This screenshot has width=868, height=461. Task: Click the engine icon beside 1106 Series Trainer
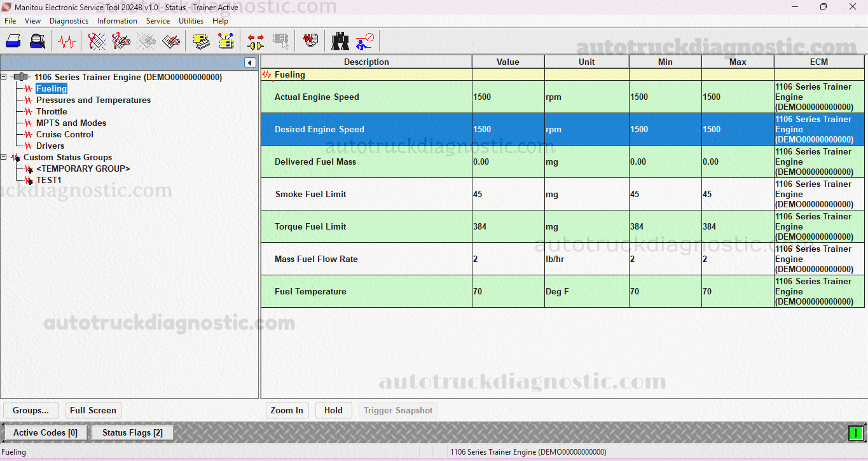pos(21,77)
